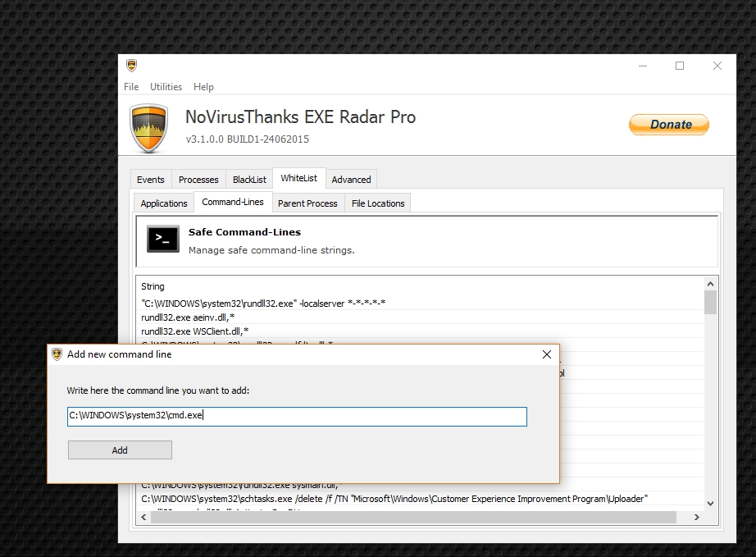756x557 pixels.
Task: Switch to the BlackList tab
Action: point(249,180)
